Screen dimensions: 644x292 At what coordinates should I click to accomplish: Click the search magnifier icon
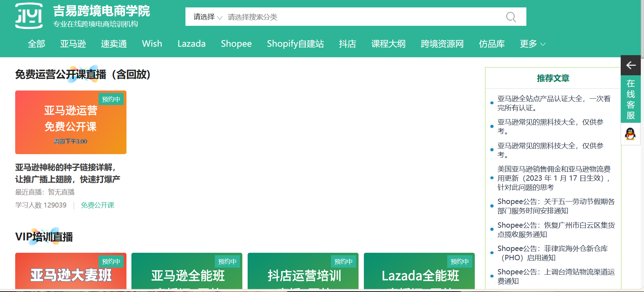(511, 17)
